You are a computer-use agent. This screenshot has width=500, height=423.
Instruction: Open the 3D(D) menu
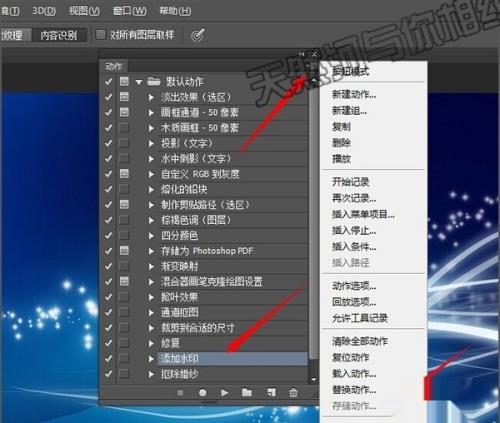pyautogui.click(x=44, y=11)
